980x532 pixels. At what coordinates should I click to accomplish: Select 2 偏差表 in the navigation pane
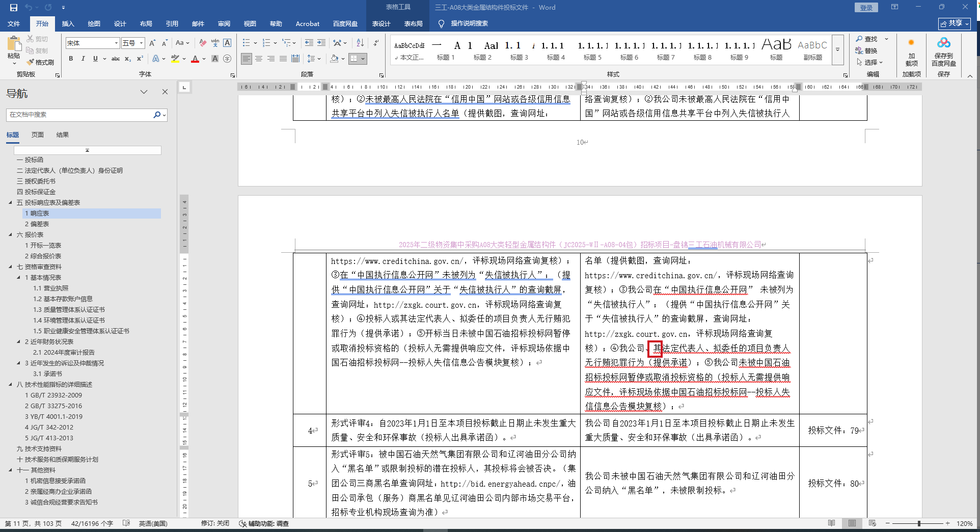(37, 224)
